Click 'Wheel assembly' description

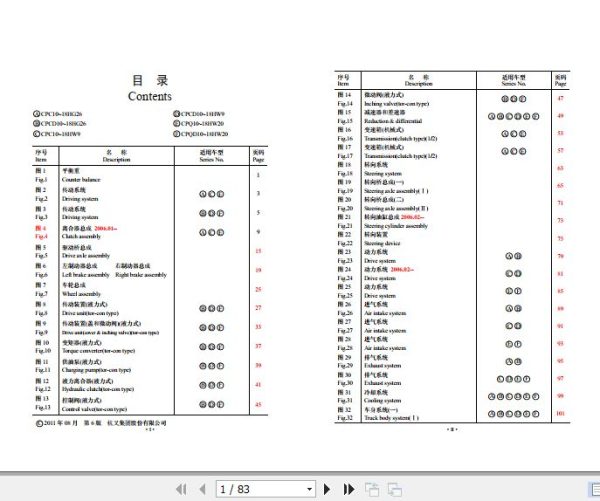[x=81, y=294]
